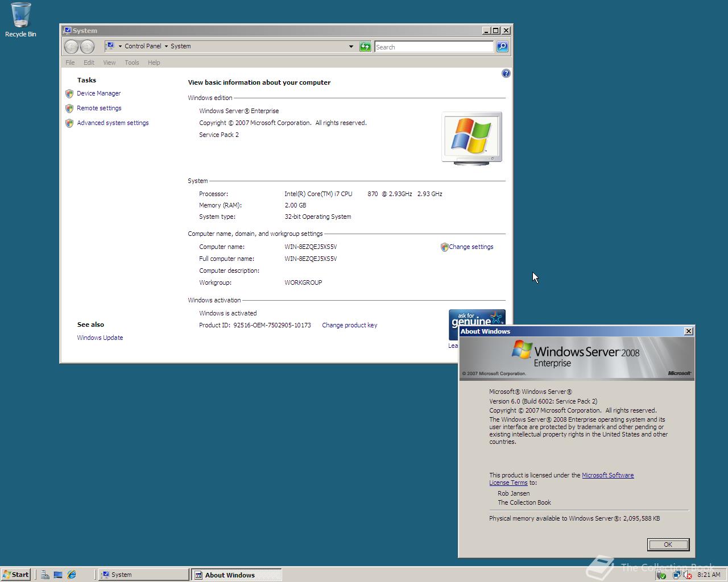Click the Service Pack 2 text

[219, 135]
